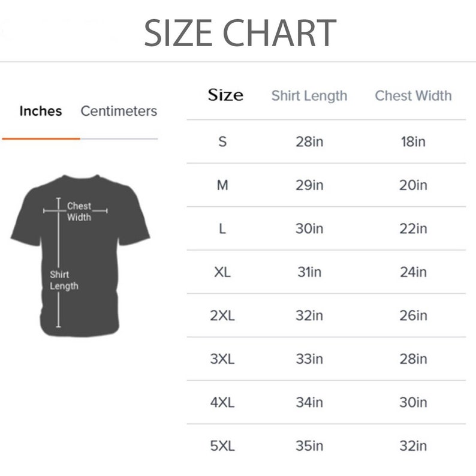Select the Inches tab
Viewport: 476px width, 476px height.
point(41,111)
